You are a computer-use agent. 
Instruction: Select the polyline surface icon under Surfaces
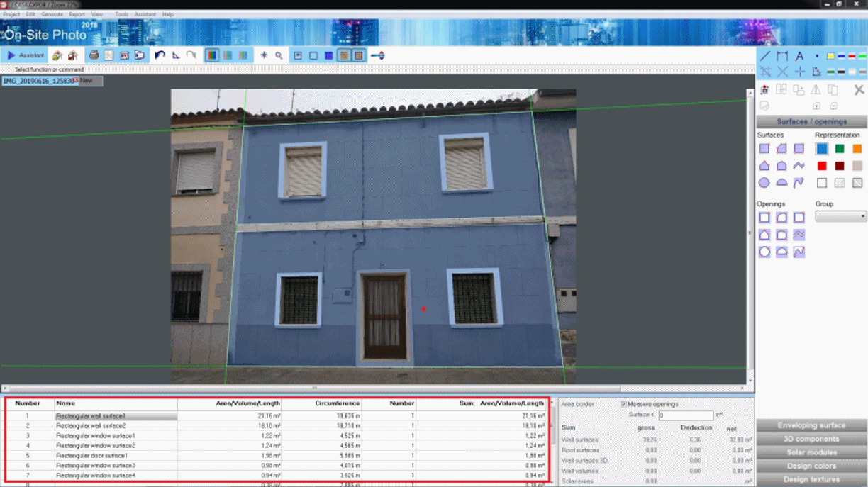point(799,166)
